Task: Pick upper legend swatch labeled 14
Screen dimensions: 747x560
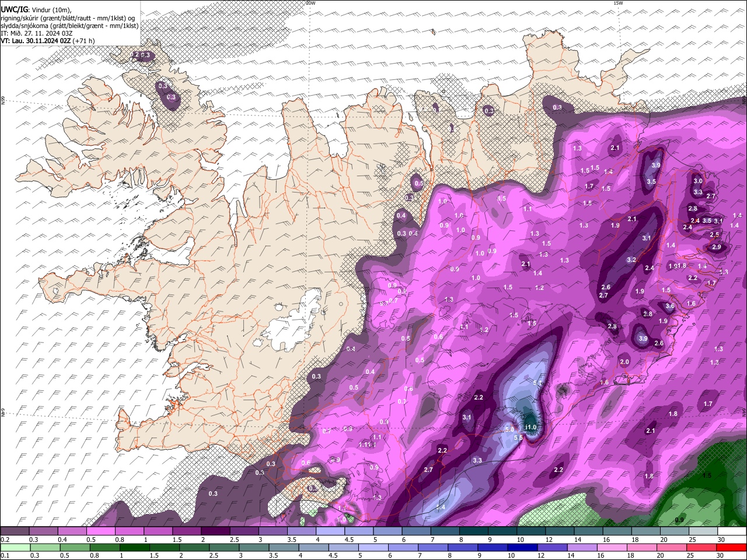Action: (589, 531)
